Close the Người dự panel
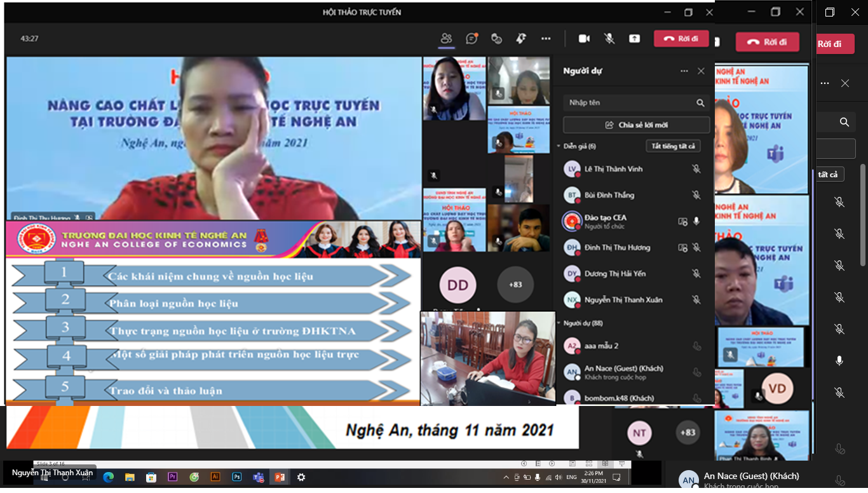The height and width of the screenshot is (493, 868). pyautogui.click(x=701, y=71)
